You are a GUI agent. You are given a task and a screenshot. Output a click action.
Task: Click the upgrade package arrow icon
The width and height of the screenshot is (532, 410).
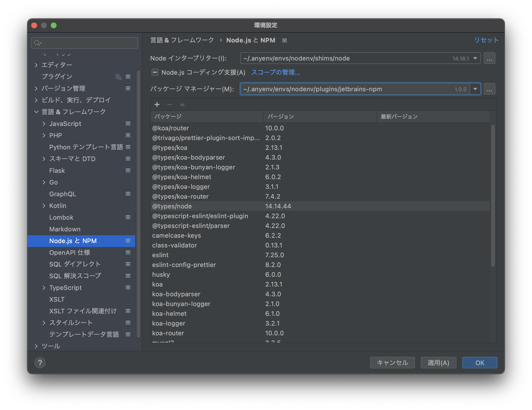click(182, 105)
